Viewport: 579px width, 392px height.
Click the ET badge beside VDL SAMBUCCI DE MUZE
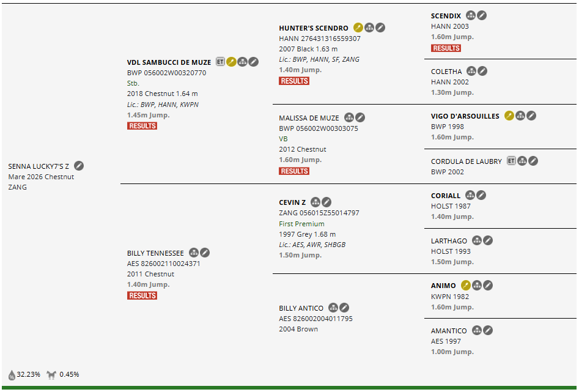221,62
